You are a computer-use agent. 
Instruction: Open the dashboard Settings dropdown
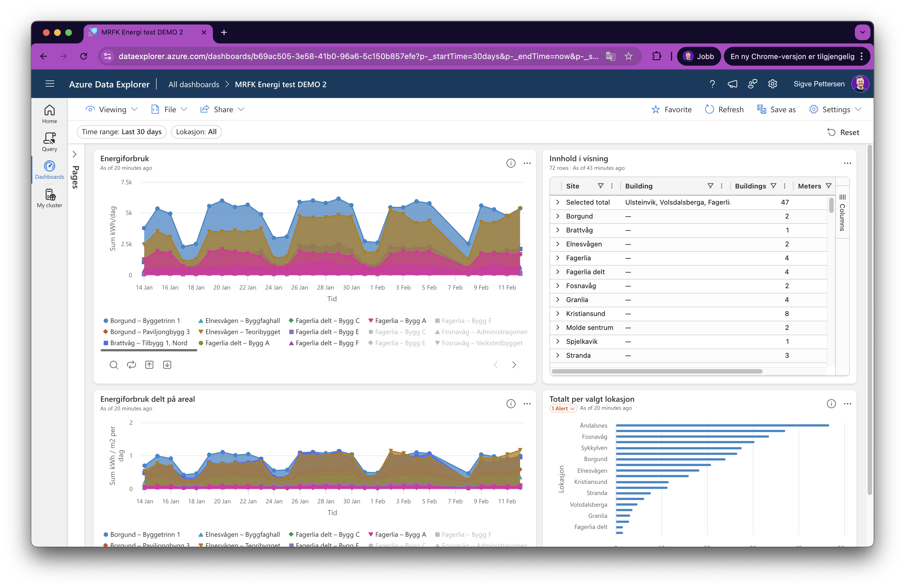coord(835,109)
